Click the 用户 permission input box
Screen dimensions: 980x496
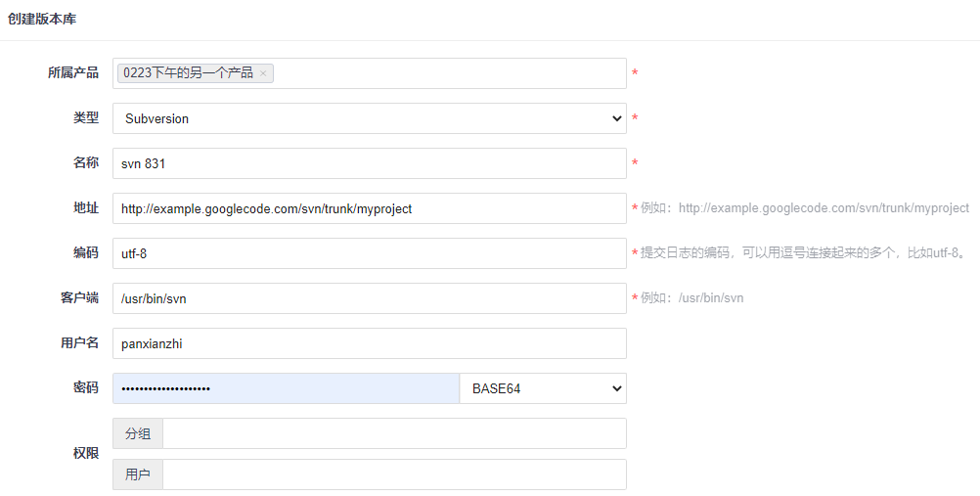click(x=394, y=474)
